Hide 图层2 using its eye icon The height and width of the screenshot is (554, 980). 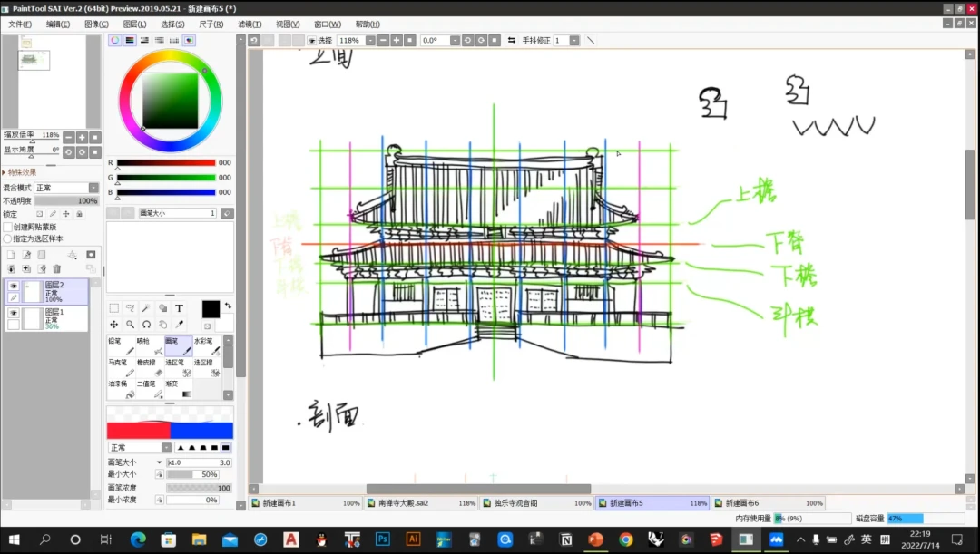(x=13, y=286)
